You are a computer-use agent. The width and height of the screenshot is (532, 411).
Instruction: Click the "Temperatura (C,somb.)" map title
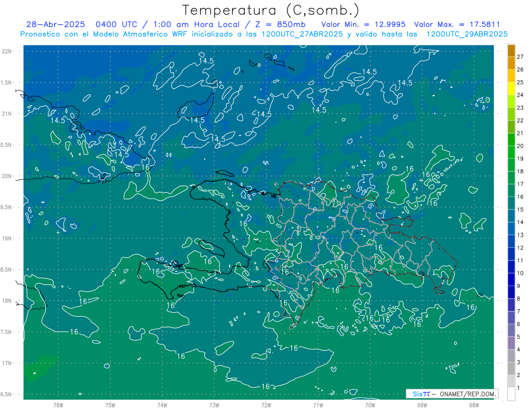271,10
